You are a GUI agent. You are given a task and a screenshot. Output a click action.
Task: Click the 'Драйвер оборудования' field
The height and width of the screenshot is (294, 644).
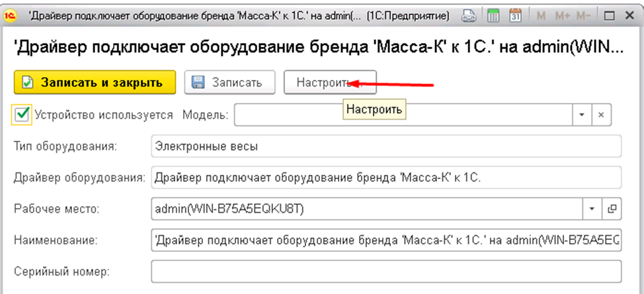click(386, 177)
